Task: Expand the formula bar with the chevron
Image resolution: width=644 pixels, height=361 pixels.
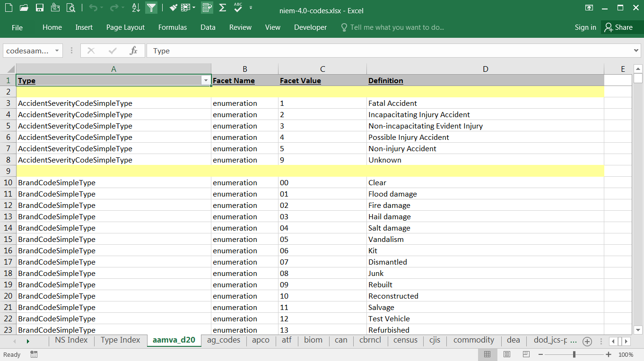Action: click(x=636, y=51)
